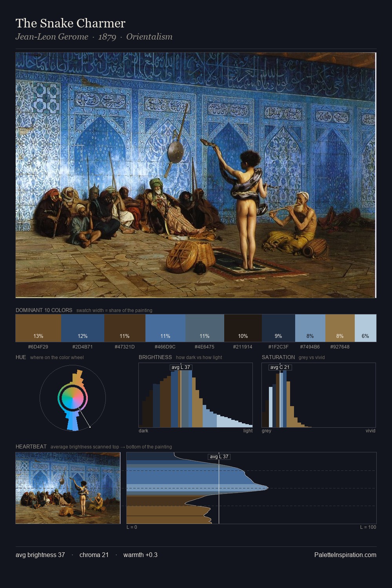Click the title "The Snake Charmer"
Viewport: 392px width, 588px height.
(x=71, y=23)
